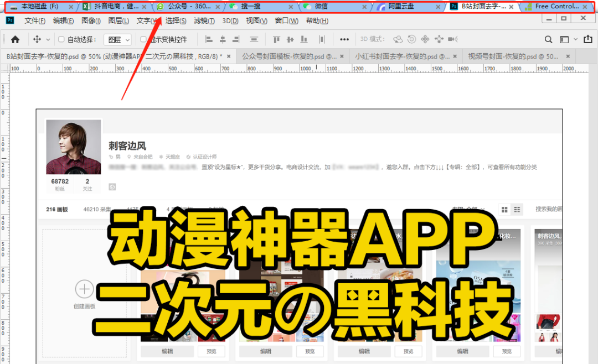The image size is (598, 364).
Task: Close the 微信 top tab
Action: click(x=364, y=7)
